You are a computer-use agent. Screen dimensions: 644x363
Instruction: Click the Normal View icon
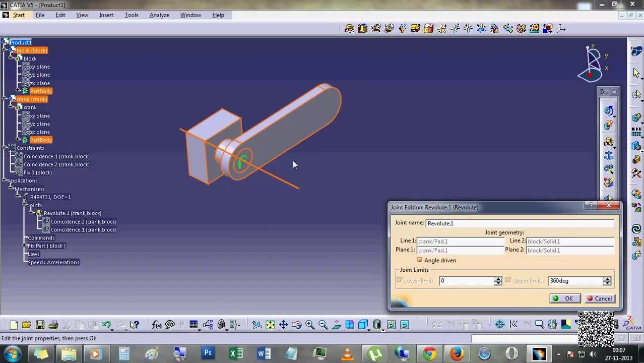[x=336, y=325]
